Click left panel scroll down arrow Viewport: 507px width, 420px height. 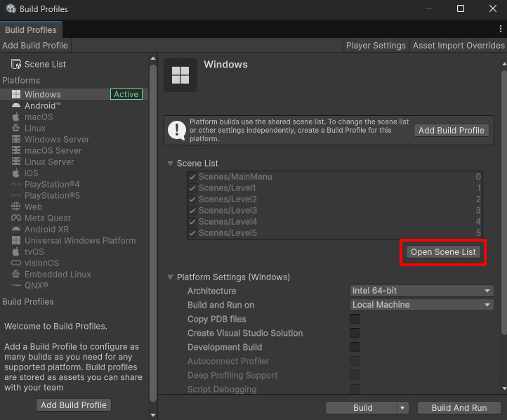tap(153, 415)
